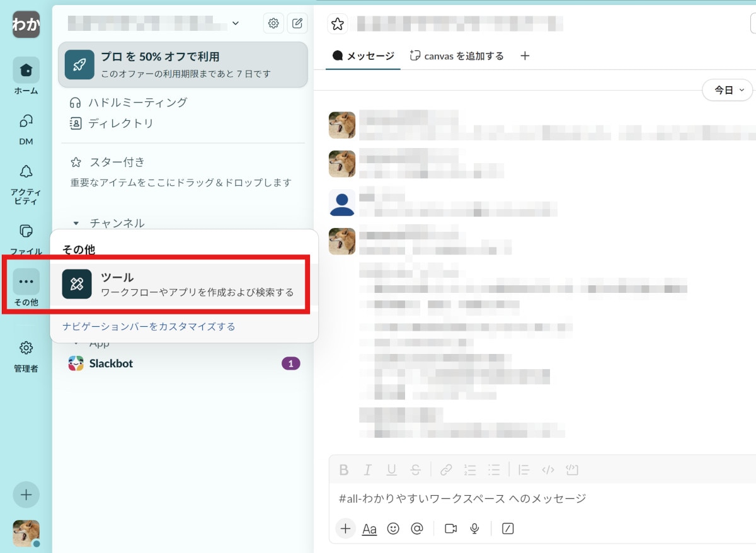
Task: Click the three-dots More icon
Action: pos(26,282)
